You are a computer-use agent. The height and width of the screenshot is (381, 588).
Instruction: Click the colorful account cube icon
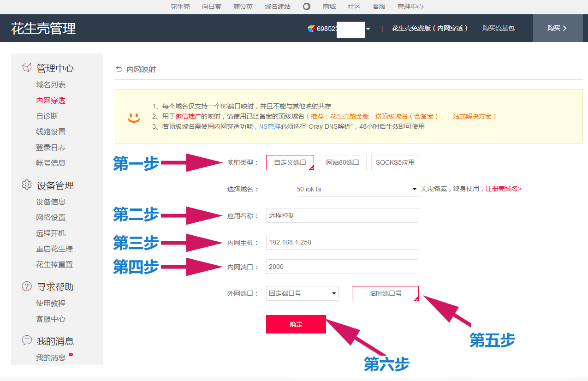(311, 28)
